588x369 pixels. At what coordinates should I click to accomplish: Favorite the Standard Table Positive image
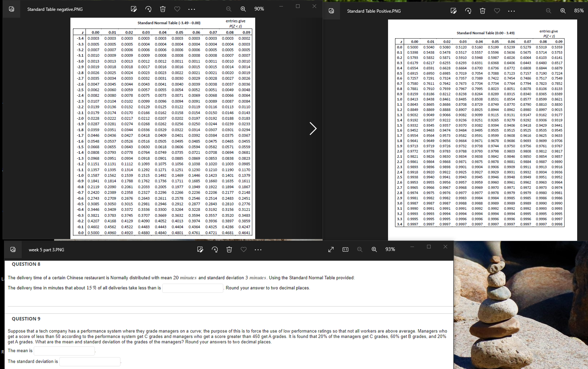pos(497,11)
